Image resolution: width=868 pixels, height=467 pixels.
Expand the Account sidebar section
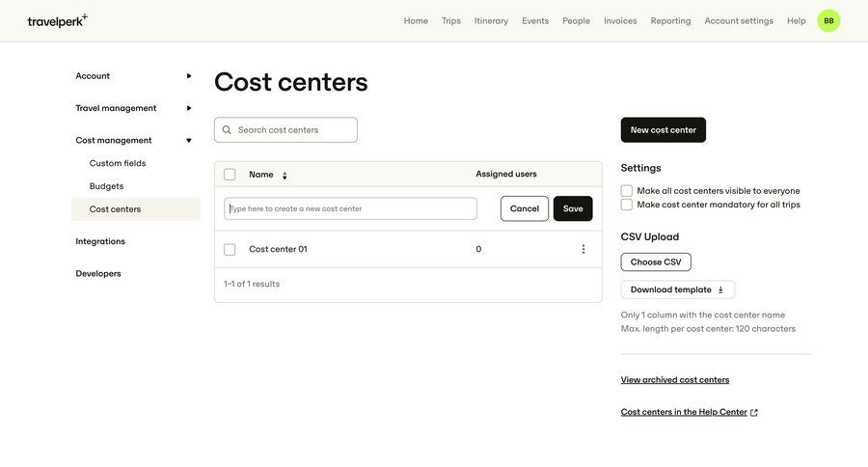(x=189, y=76)
